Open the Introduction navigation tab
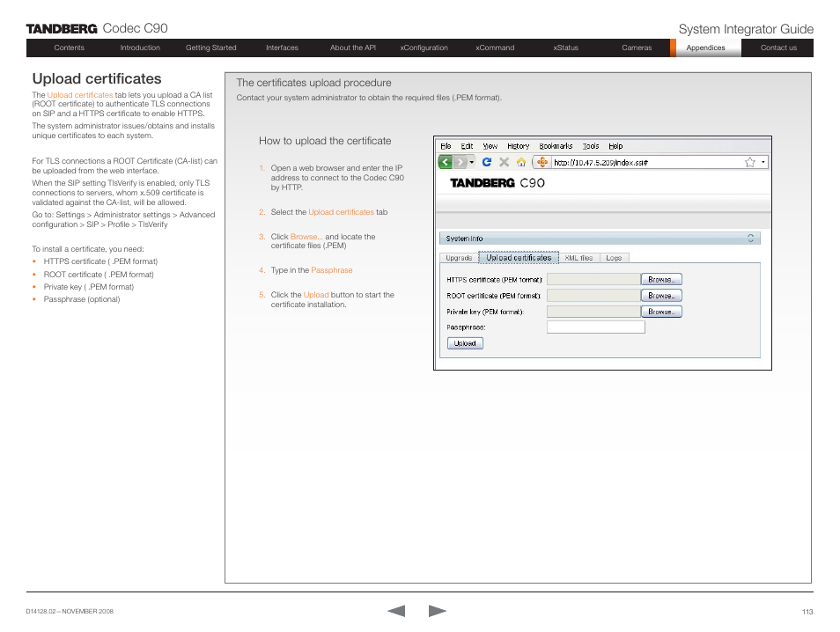This screenshot has width=840, height=632. pos(140,48)
